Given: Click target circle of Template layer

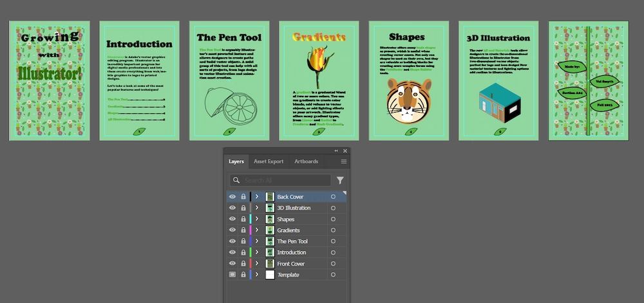Looking at the screenshot, I should pos(333,275).
